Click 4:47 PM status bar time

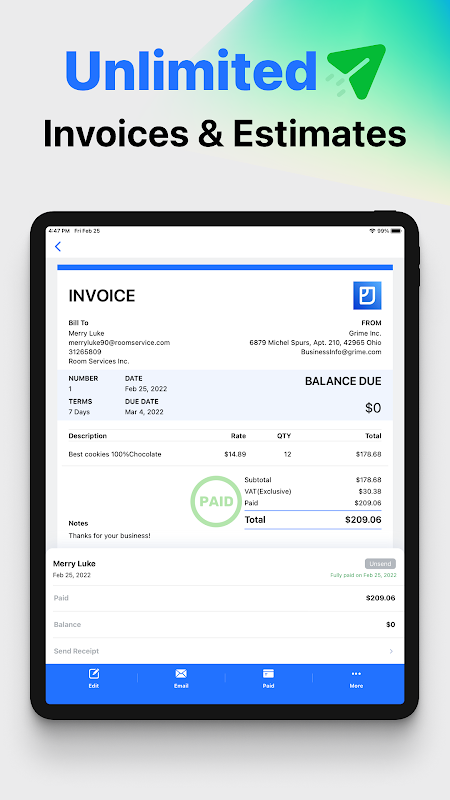point(59,231)
